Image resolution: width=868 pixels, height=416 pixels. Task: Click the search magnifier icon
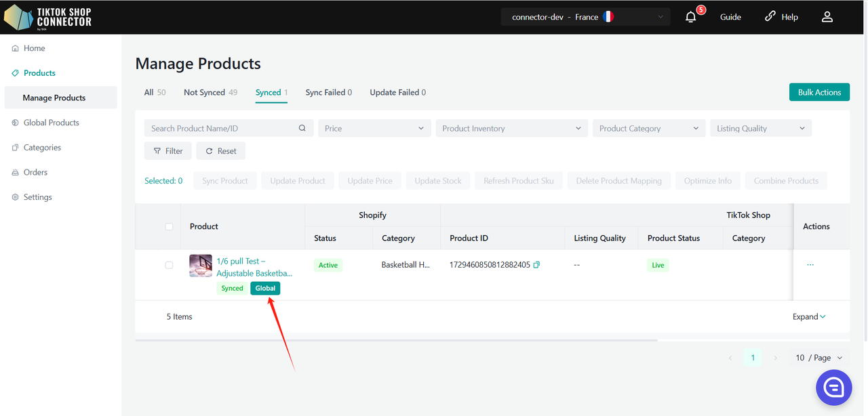coord(302,128)
